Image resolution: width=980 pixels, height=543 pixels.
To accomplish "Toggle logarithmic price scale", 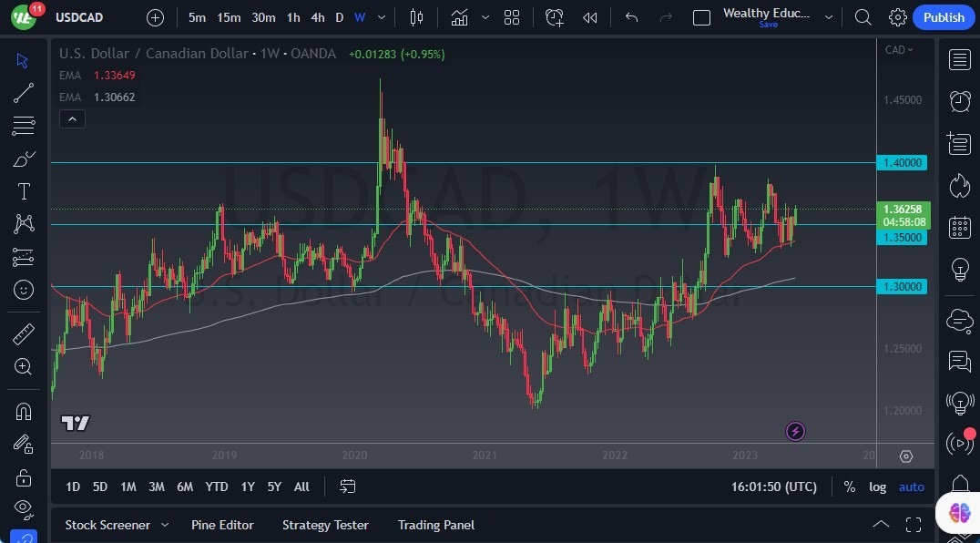I will (x=877, y=487).
